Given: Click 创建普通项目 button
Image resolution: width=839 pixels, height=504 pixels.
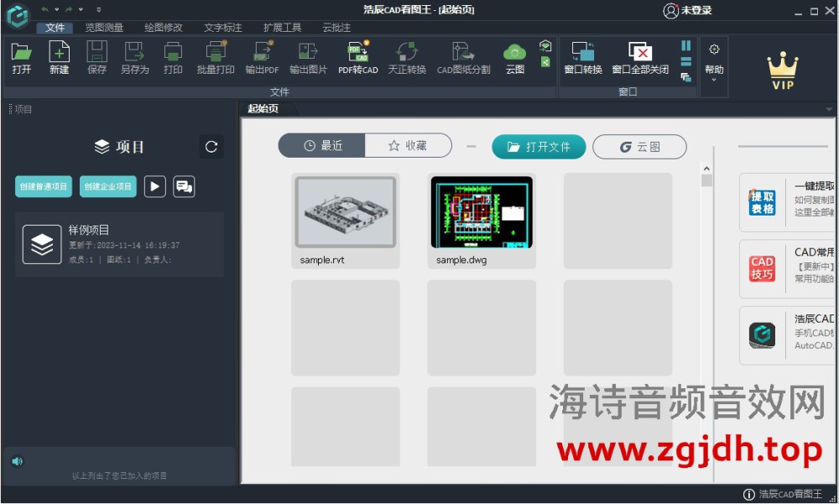Looking at the screenshot, I should coord(44,186).
